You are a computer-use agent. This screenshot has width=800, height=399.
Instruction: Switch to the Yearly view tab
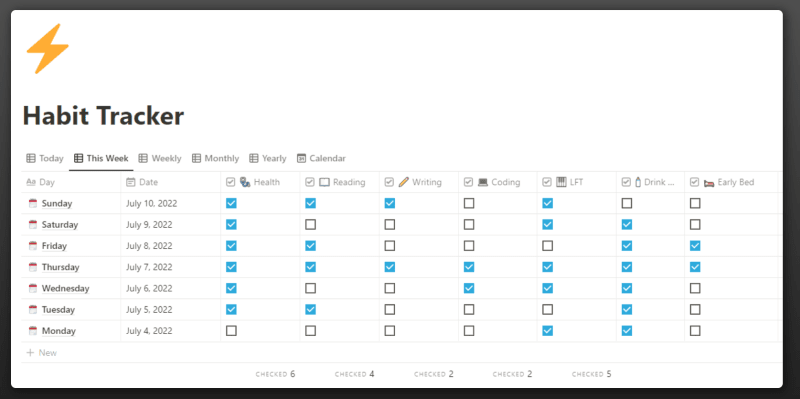tap(268, 158)
